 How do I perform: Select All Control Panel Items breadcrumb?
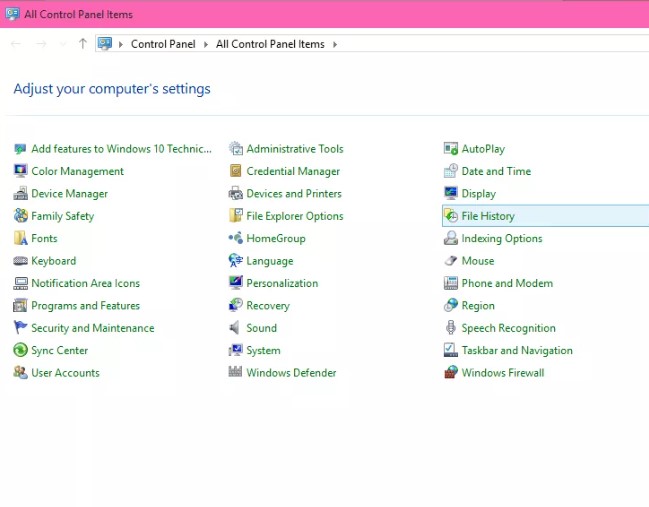click(x=270, y=44)
